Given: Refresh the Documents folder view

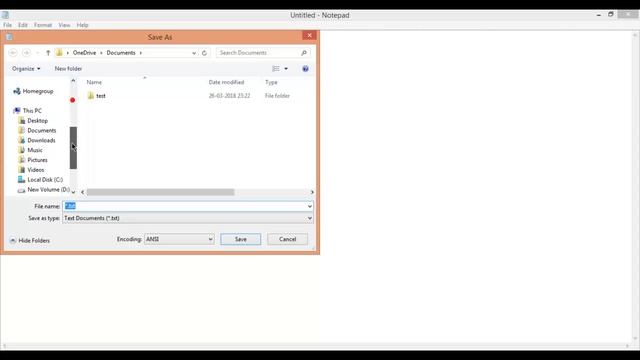Looking at the screenshot, I should [x=204, y=53].
